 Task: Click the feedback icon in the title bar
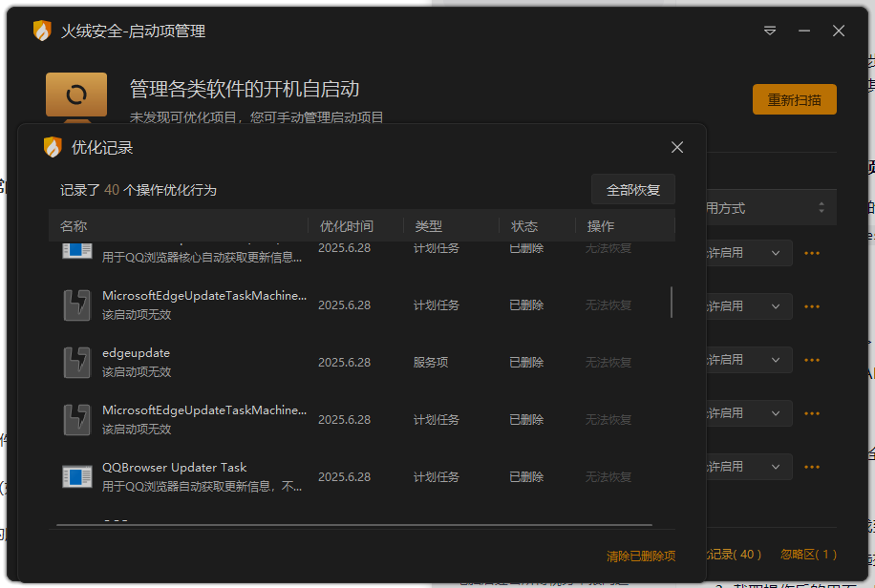(x=769, y=31)
